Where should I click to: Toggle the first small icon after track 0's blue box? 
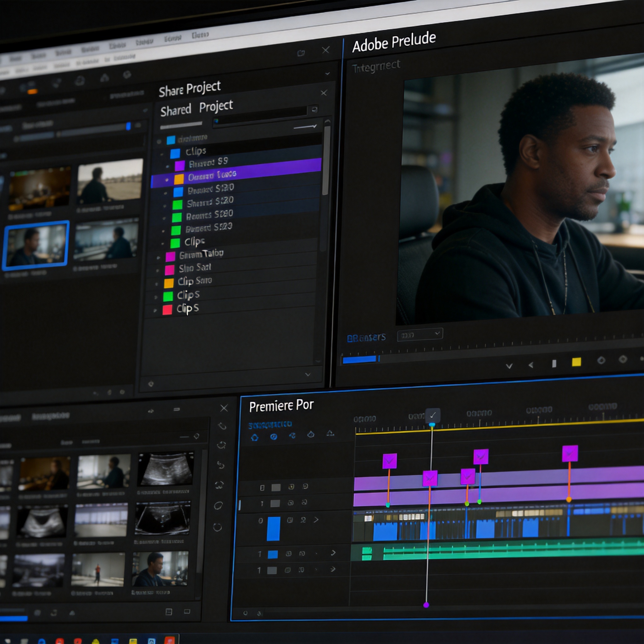coord(290,520)
